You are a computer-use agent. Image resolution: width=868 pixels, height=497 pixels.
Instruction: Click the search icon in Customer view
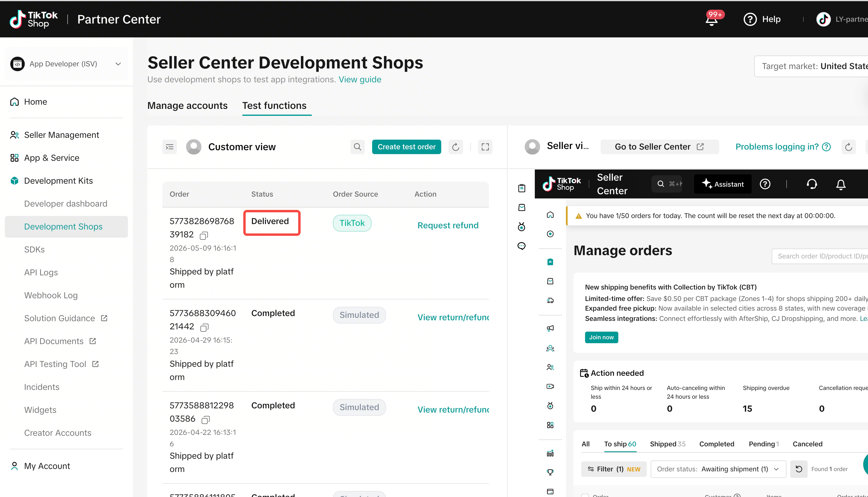[x=357, y=147]
